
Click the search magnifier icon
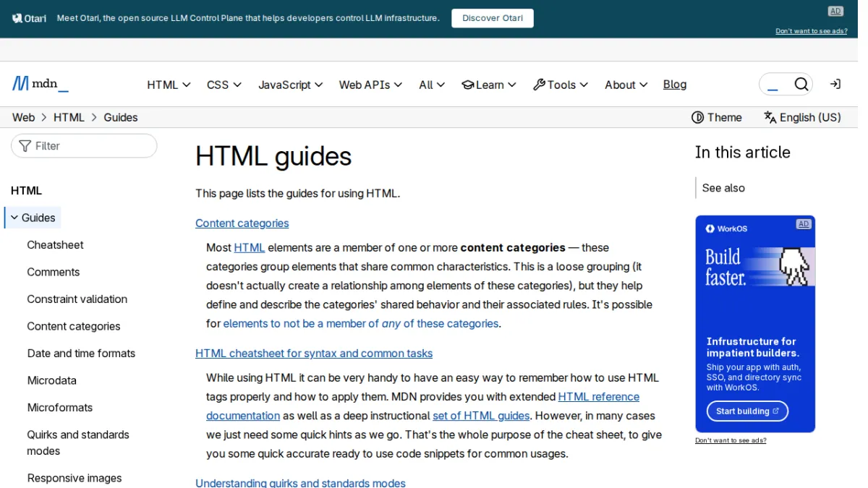pyautogui.click(x=801, y=85)
